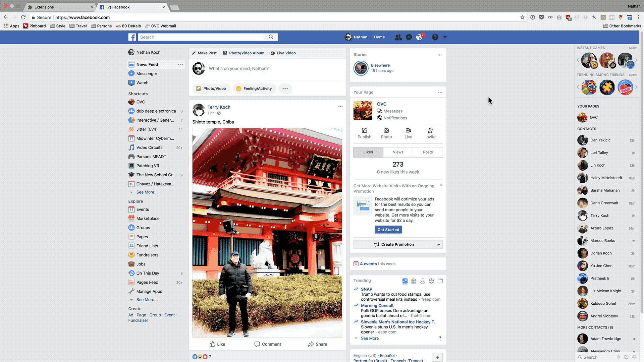Open Create Promotion dropdown arrow
Viewport: 644px width, 362px height.
[x=439, y=245]
